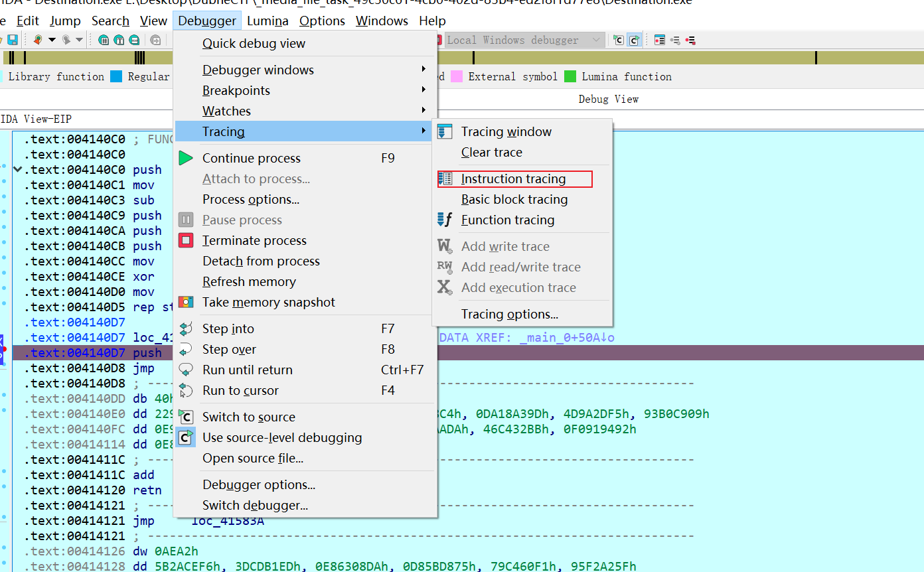Click Clear trace
924x572 pixels.
(491, 153)
